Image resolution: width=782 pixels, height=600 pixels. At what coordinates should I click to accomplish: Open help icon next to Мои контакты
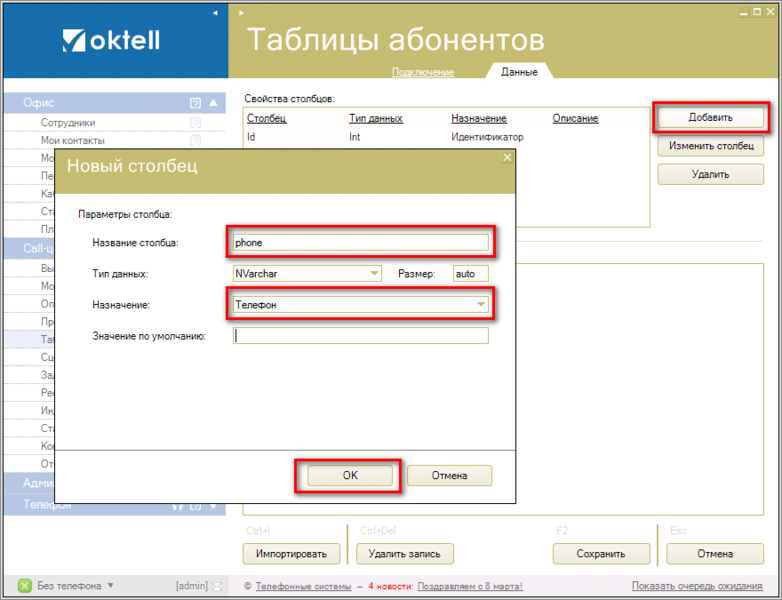click(x=196, y=140)
